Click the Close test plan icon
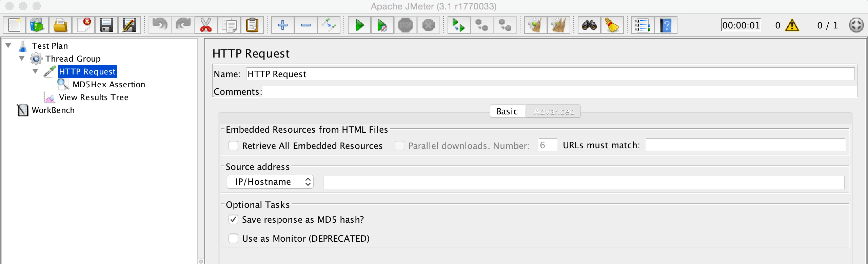 coord(83,25)
